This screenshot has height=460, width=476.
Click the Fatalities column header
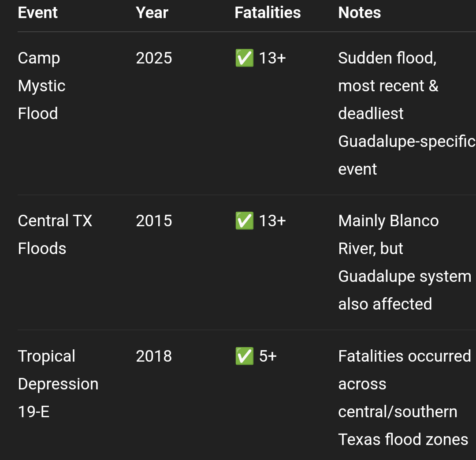(268, 13)
